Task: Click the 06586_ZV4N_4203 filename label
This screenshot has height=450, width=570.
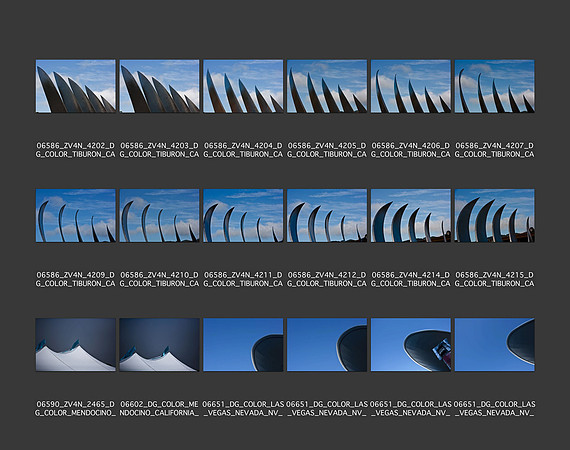Action: (x=160, y=150)
